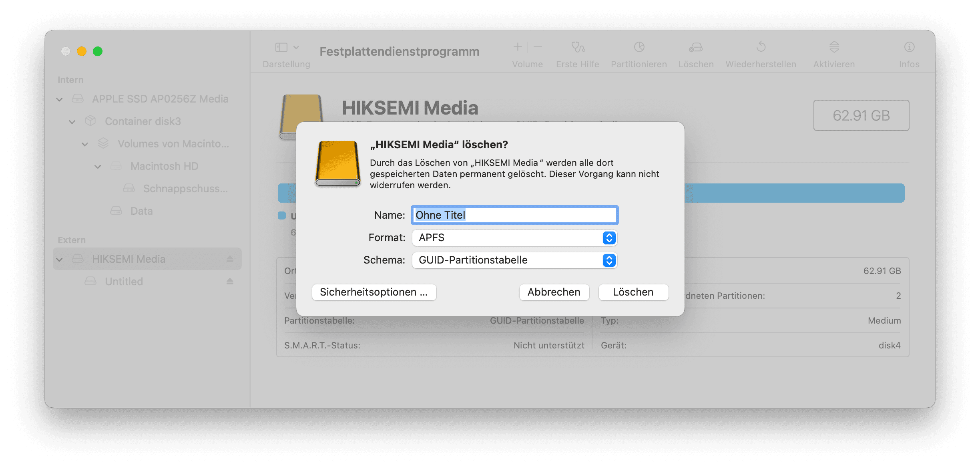Eject the Untitled volume
This screenshot has width=980, height=467.
pos(230,282)
